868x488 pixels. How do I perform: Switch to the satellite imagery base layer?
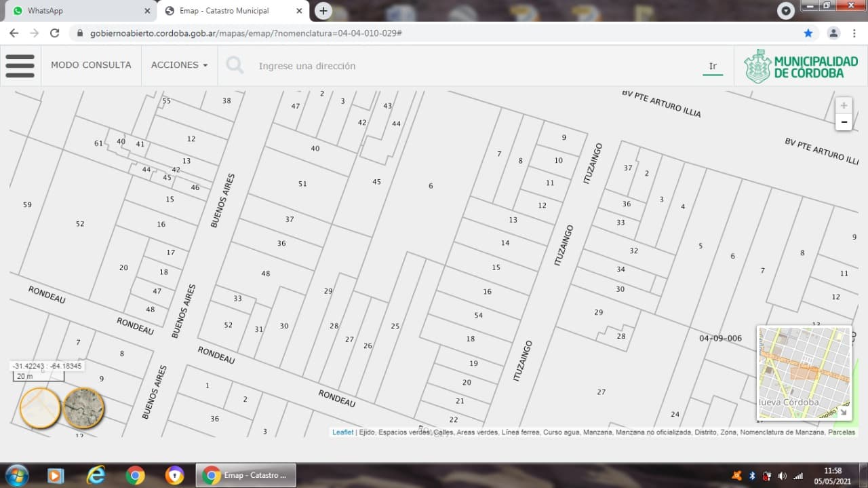point(83,409)
